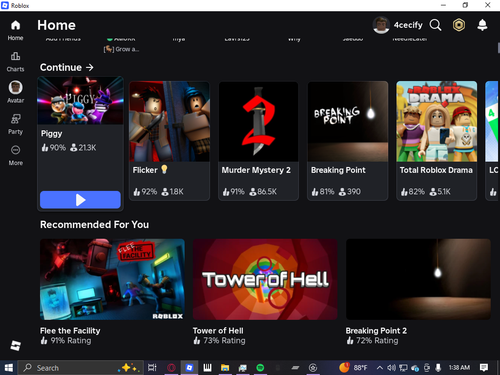This screenshot has height=375, width=500.
Task: Click the Total Roblox Drama title text
Action: pos(436,170)
